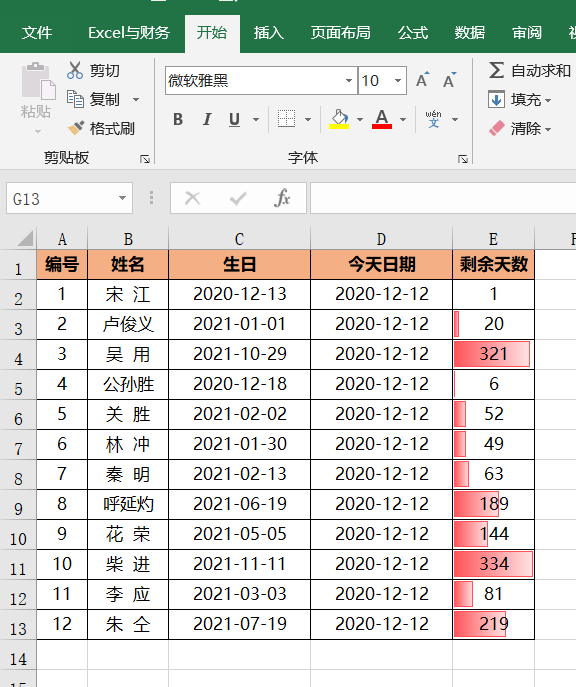The image size is (576, 687).
Task: Click the header cell 生日
Action: click(x=240, y=265)
